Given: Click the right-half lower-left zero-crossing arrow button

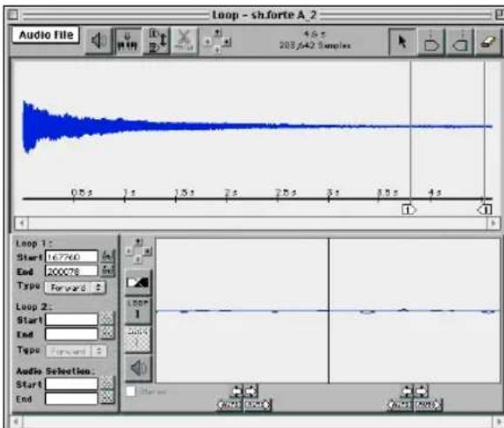Looking at the screenshot, I should (x=400, y=405).
